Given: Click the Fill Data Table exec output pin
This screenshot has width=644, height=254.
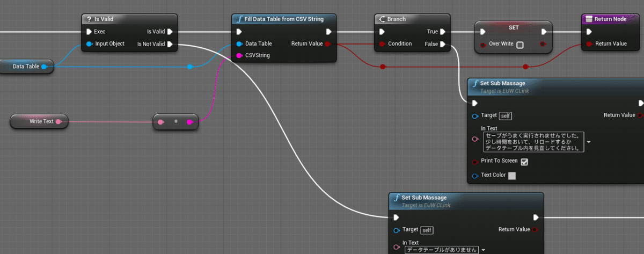Looking at the screenshot, I should 328,32.
